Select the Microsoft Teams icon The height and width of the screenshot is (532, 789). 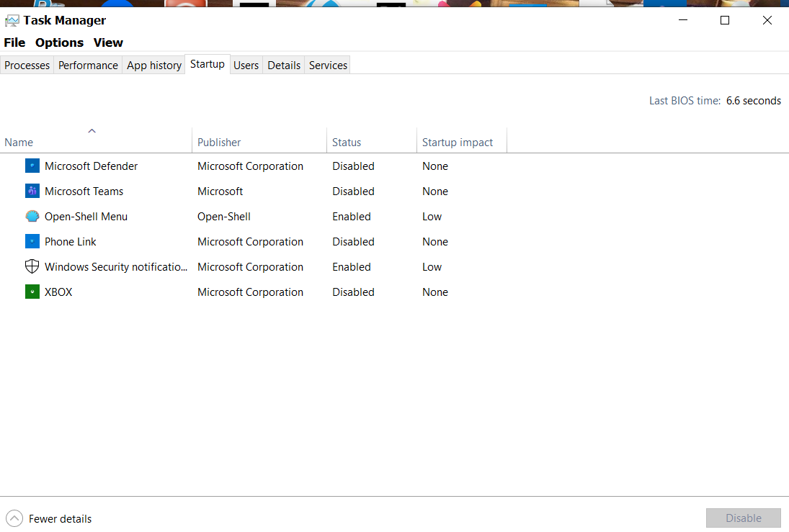click(32, 191)
